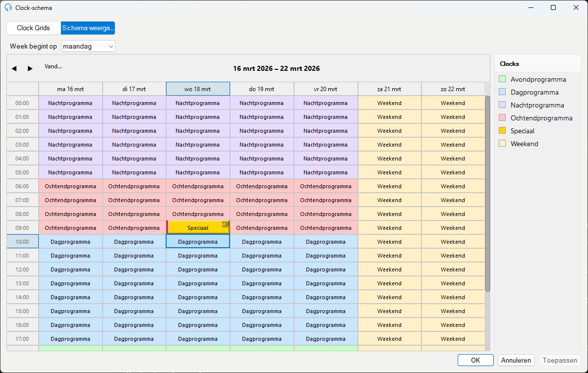Open the week start day dropdown
The height and width of the screenshot is (373, 588).
click(x=88, y=47)
